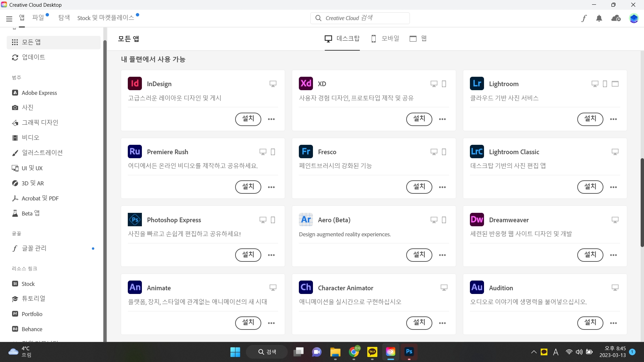Image resolution: width=644 pixels, height=362 pixels.
Task: Select the 그래픽 디자인 category
Action: 54,123
